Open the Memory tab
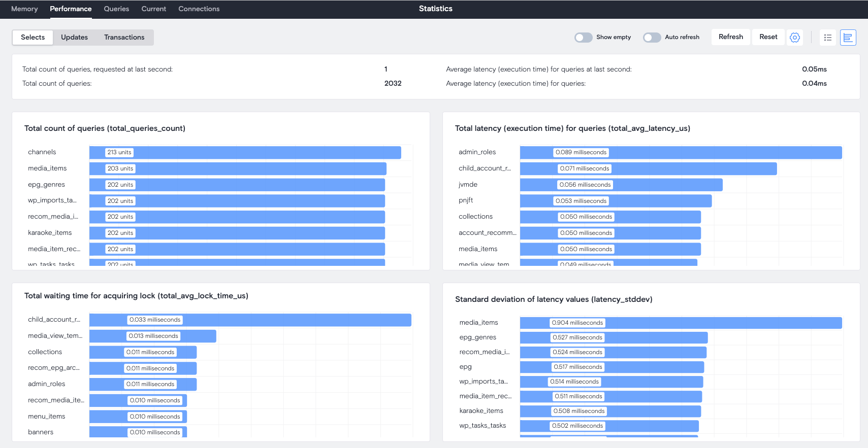Viewport: 868px width, 448px height. [24, 9]
